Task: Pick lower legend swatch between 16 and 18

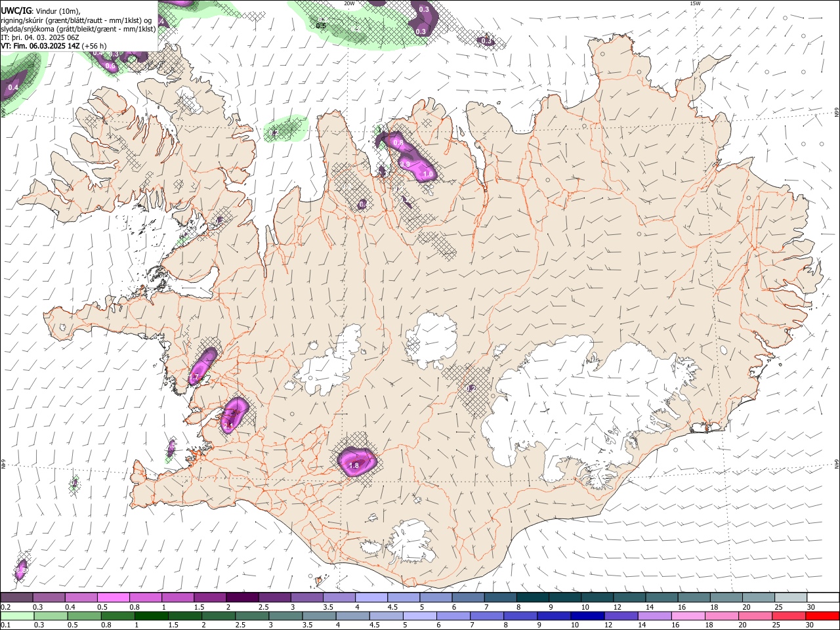Action: [688, 616]
